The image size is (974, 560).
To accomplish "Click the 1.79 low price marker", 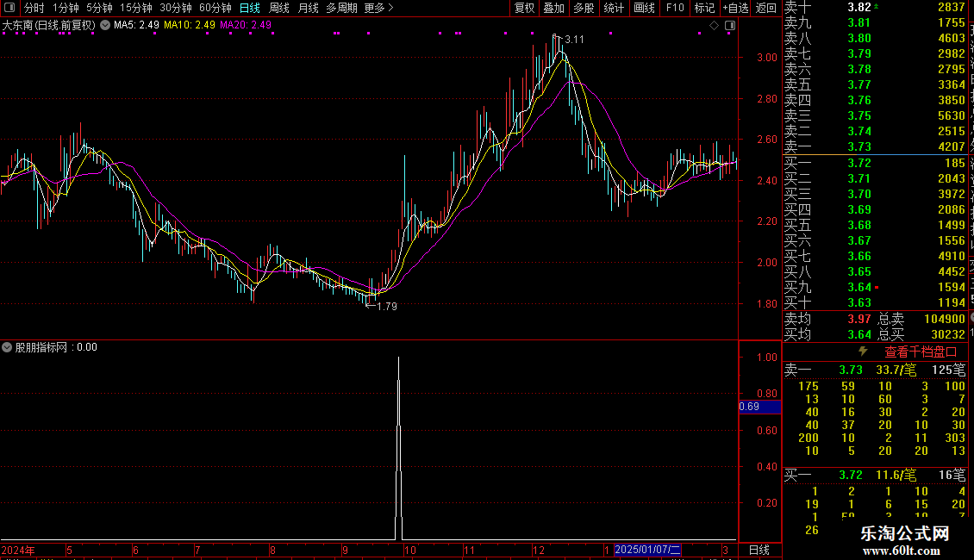I will [x=386, y=307].
